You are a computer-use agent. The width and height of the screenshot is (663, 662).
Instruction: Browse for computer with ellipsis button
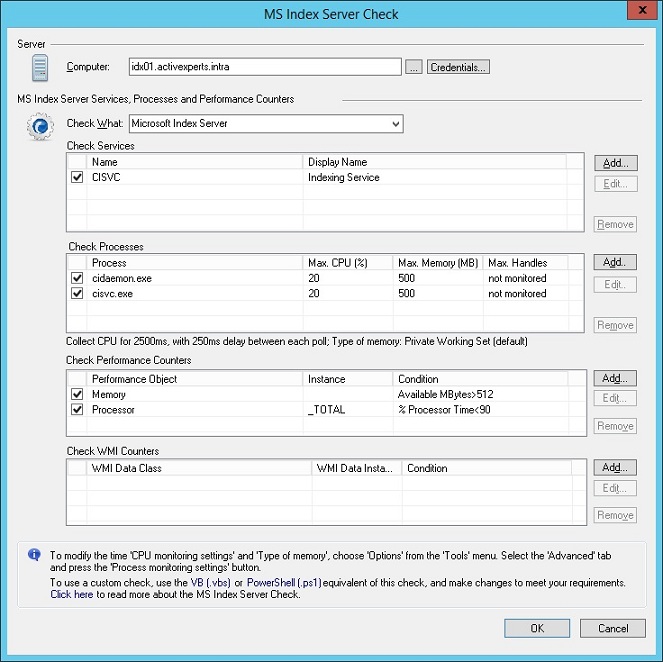(x=414, y=67)
